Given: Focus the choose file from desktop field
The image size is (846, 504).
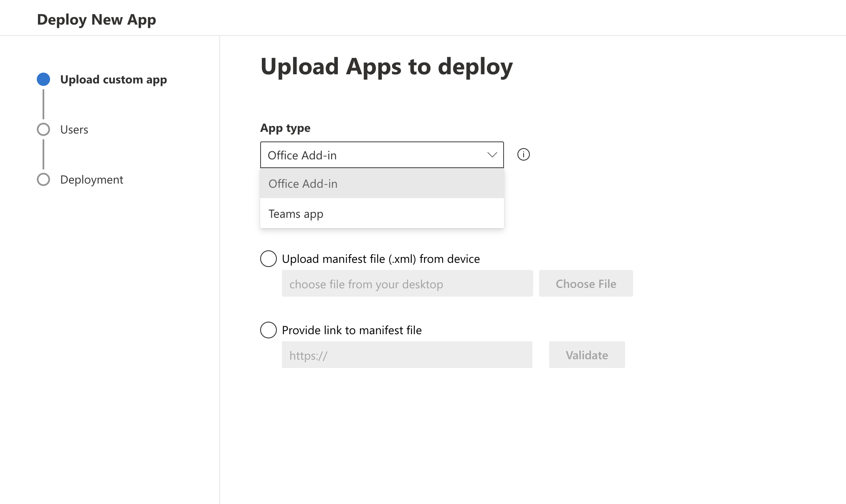Looking at the screenshot, I should coord(407,284).
